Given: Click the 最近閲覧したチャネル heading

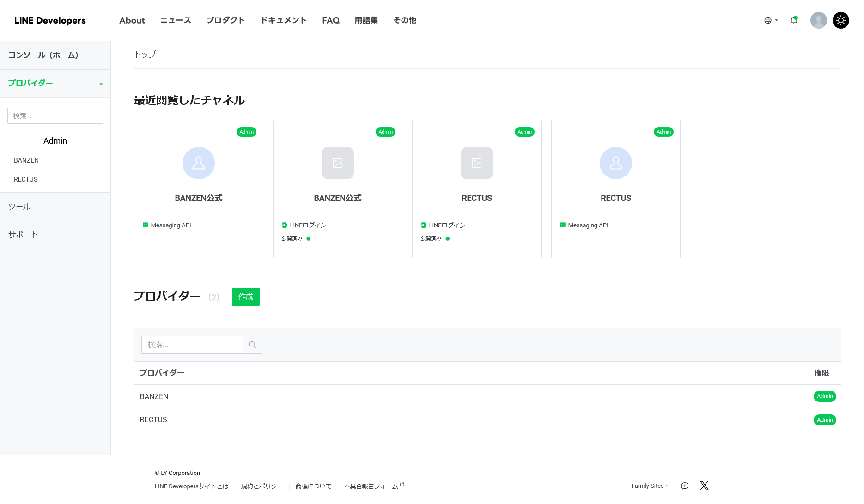Looking at the screenshot, I should click(x=189, y=100).
